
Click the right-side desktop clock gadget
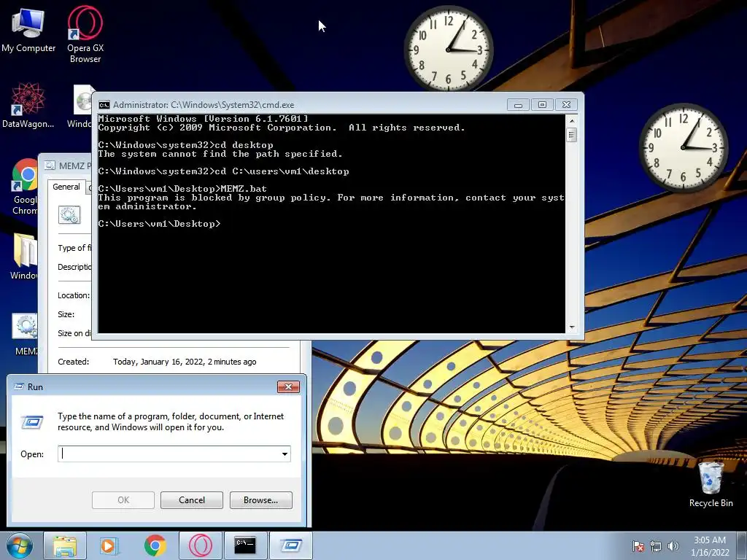[683, 147]
